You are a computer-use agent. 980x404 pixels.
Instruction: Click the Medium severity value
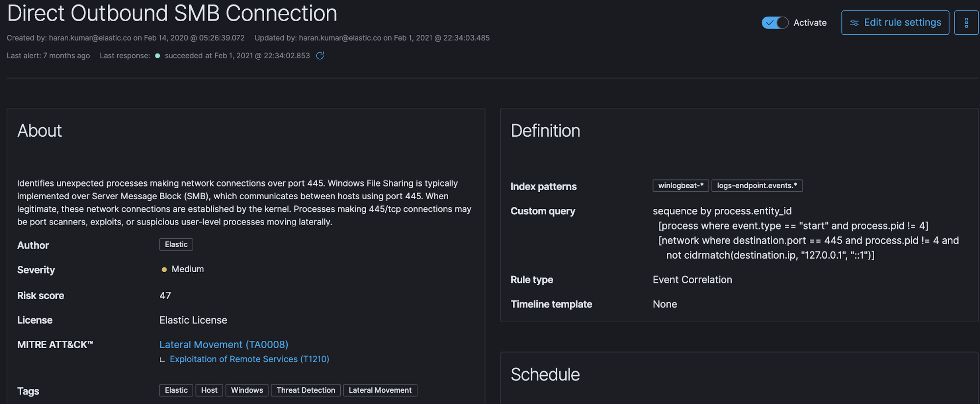coord(188,269)
